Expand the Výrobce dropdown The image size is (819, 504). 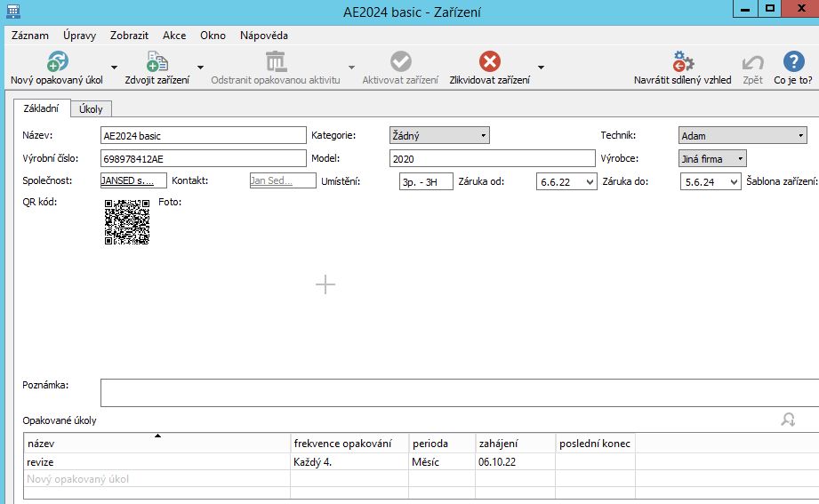740,159
